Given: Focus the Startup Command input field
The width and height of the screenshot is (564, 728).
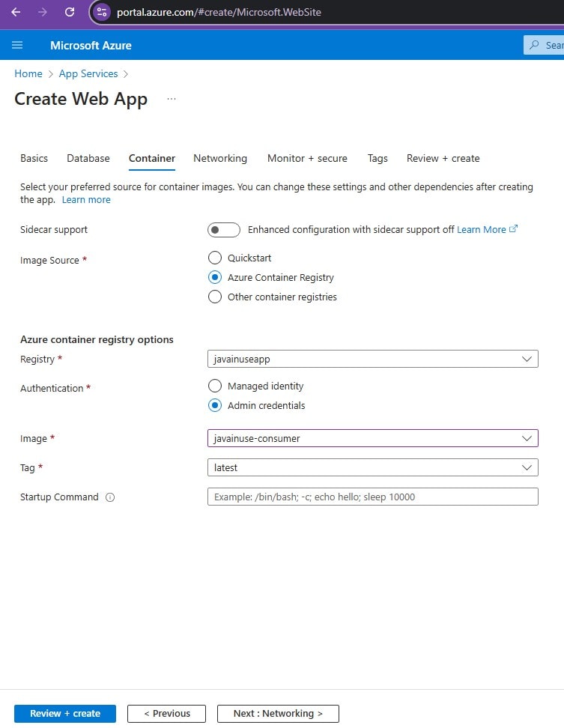Looking at the screenshot, I should click(x=373, y=497).
